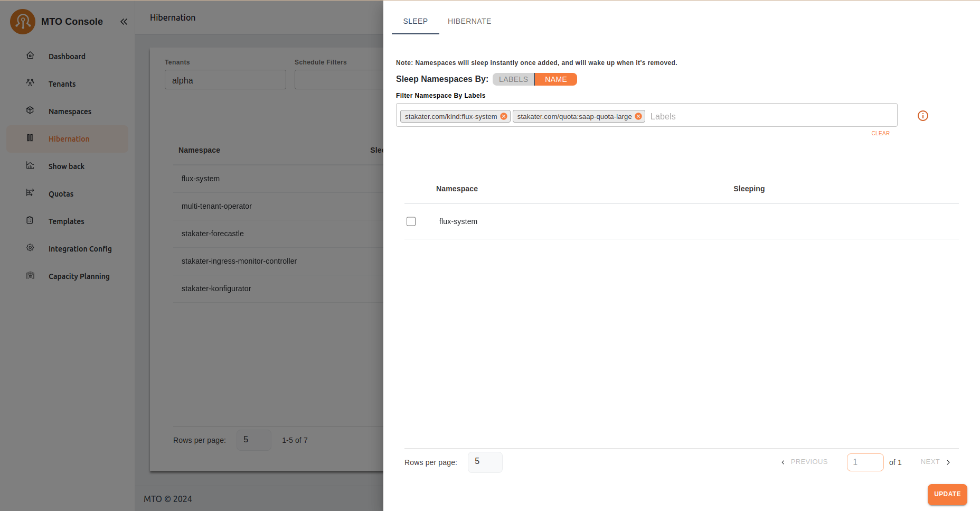The width and height of the screenshot is (980, 511).
Task: Open the Schedule Filters dropdown
Action: click(338, 80)
